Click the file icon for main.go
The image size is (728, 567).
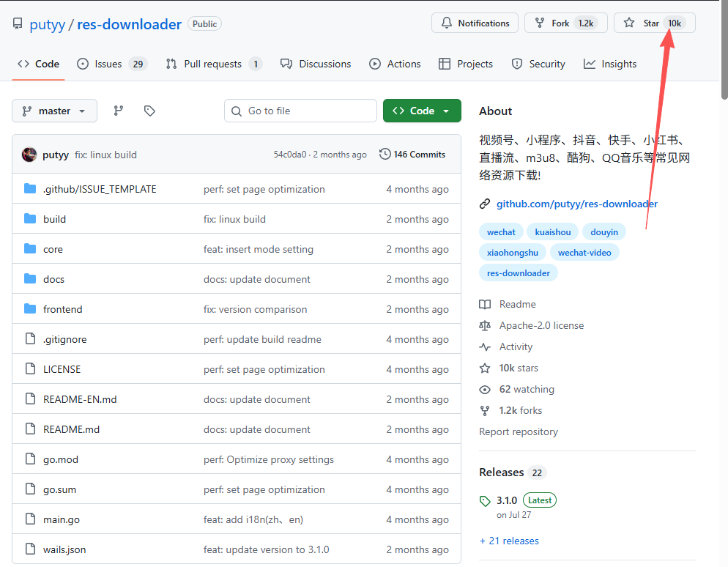point(30,519)
